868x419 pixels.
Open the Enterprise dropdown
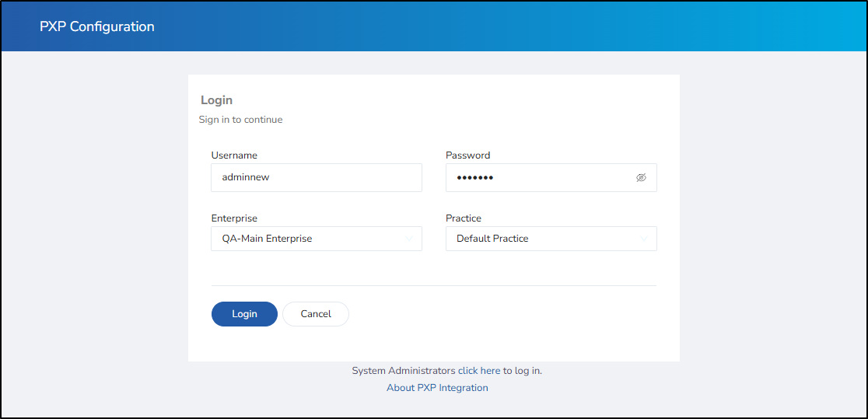(316, 239)
